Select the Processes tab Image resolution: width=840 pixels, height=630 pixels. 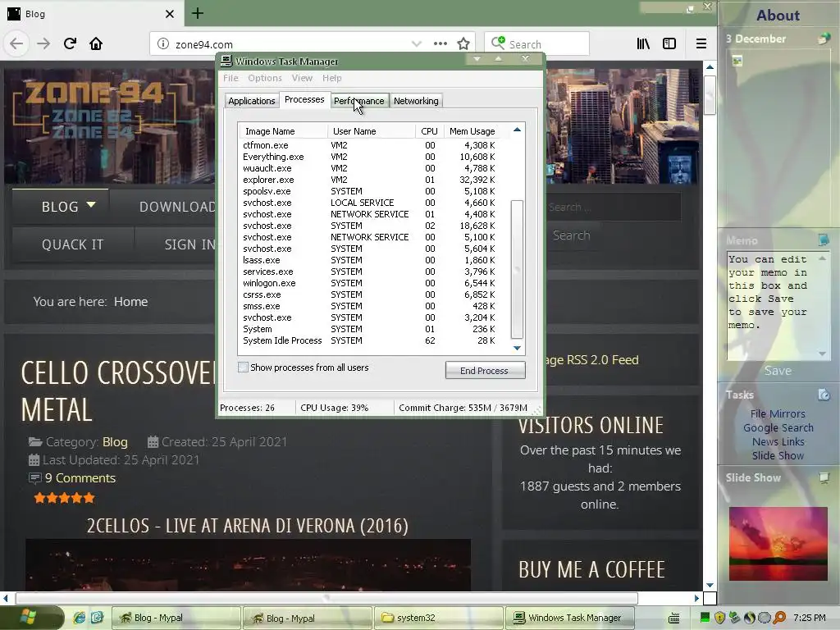pos(304,99)
